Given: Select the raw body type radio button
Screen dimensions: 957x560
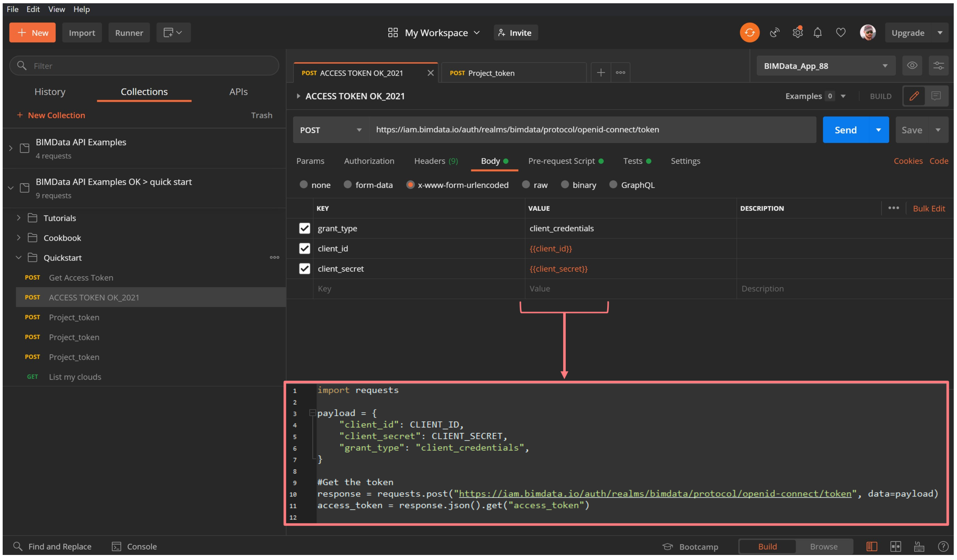Looking at the screenshot, I should click(526, 185).
